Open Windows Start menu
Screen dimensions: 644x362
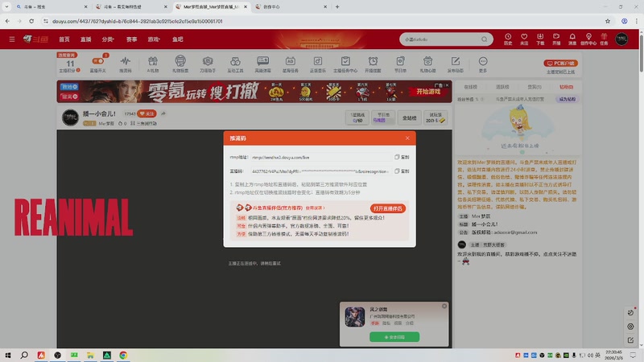click(8, 355)
